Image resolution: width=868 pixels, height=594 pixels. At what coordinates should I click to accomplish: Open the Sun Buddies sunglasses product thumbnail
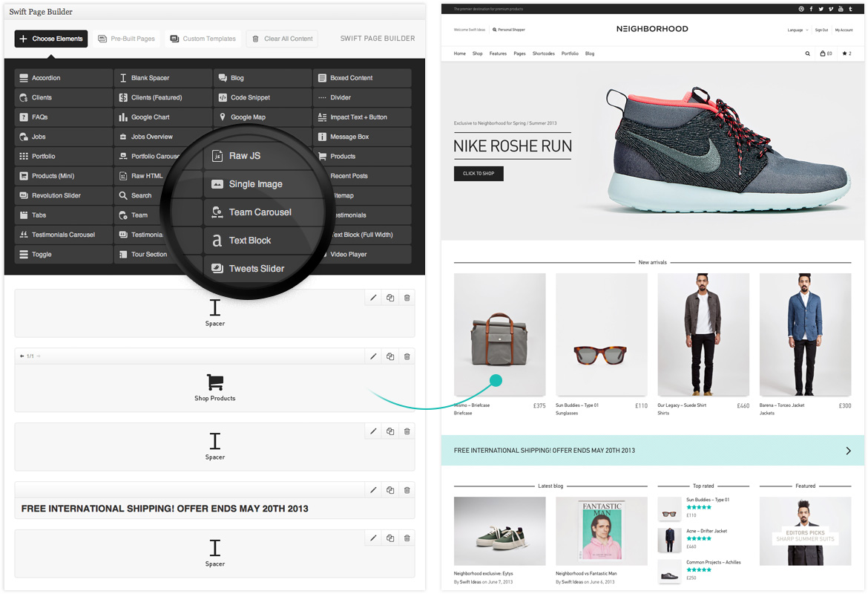click(x=601, y=335)
